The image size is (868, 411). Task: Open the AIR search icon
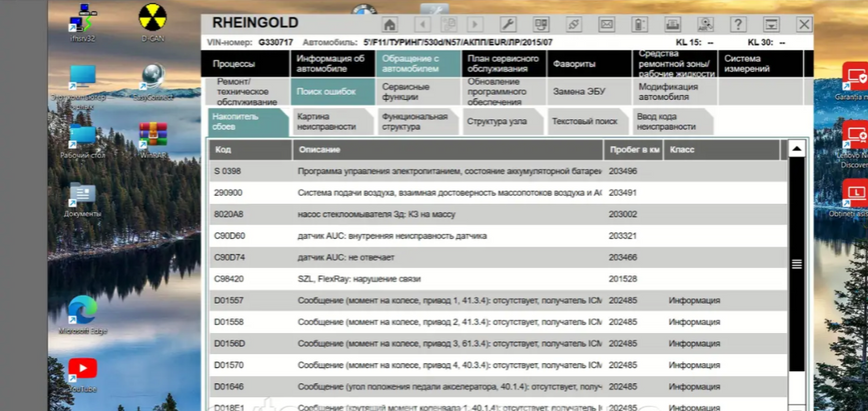tap(705, 24)
